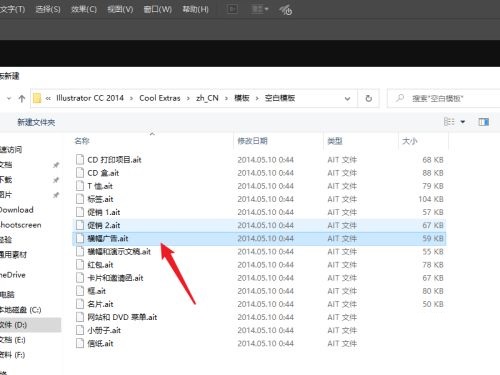Open the arrange documents dropdown
The height and width of the screenshot is (375, 500).
[259, 9]
